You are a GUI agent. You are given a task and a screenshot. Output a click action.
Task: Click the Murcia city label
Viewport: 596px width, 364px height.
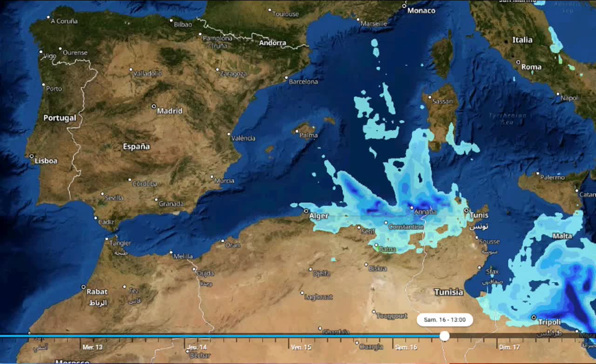(224, 181)
